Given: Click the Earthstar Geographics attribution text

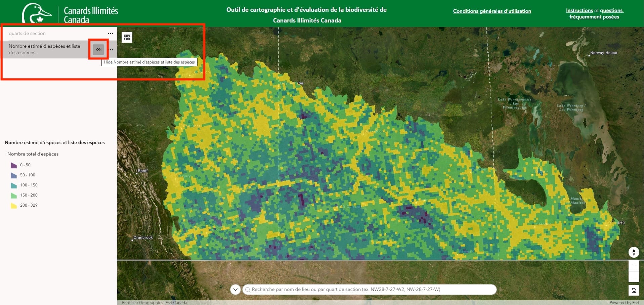Looking at the screenshot, I should pos(142,303).
